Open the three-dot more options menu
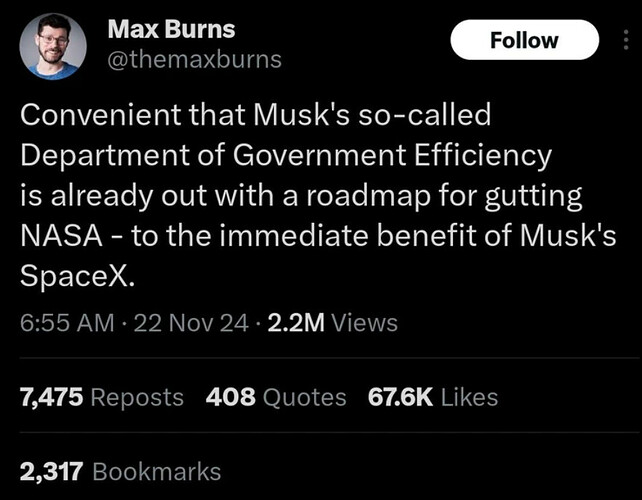 (626, 40)
